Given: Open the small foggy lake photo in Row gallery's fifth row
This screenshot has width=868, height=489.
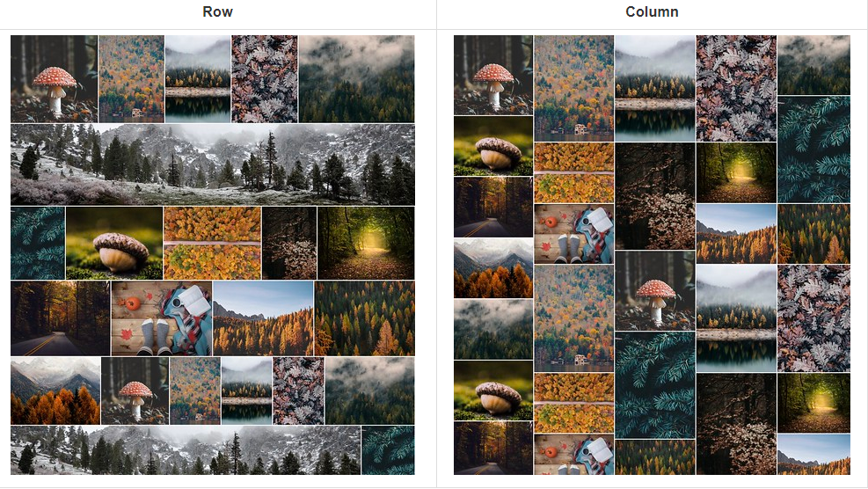Looking at the screenshot, I should [x=246, y=391].
